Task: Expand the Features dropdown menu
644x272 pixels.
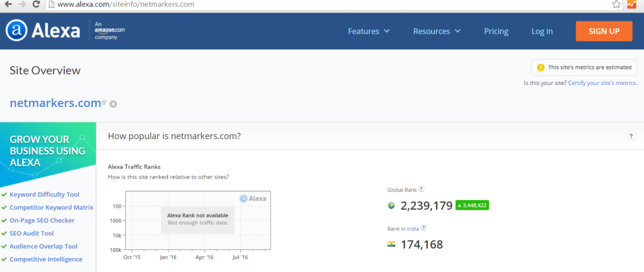Action: (369, 31)
